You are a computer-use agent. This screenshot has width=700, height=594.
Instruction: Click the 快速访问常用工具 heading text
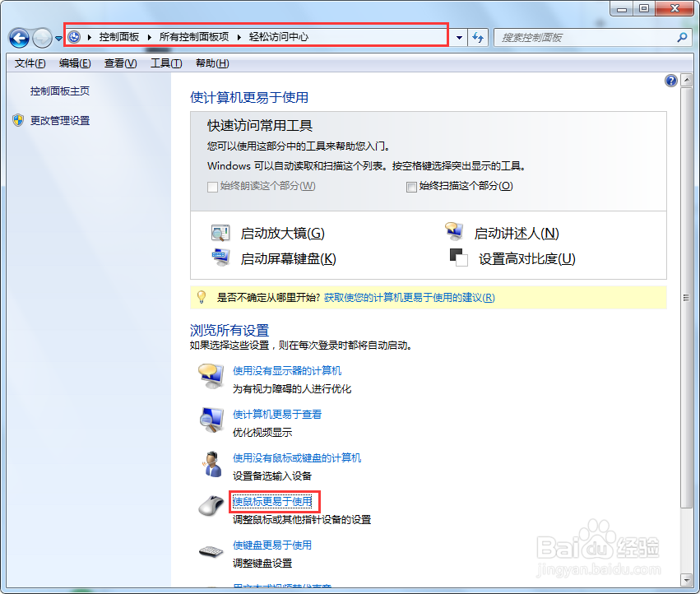[x=259, y=126]
